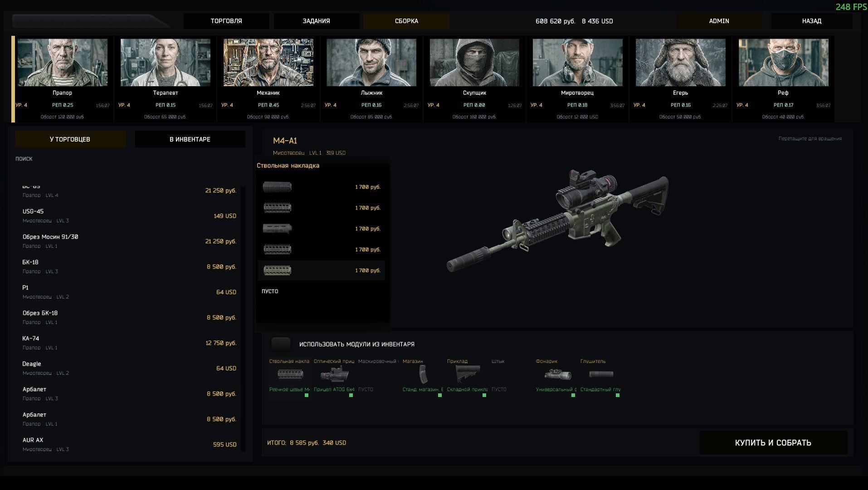Click the НАЗАД button

click(812, 21)
